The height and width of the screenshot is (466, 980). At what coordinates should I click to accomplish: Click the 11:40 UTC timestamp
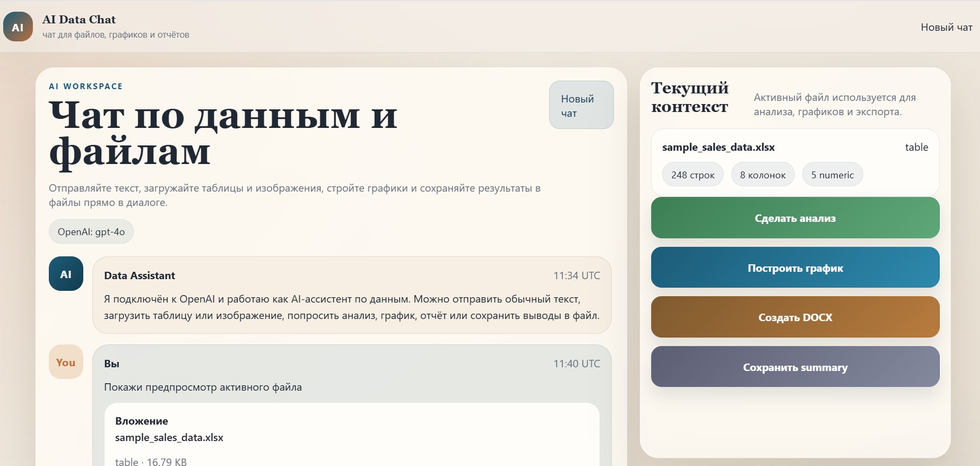tap(577, 364)
